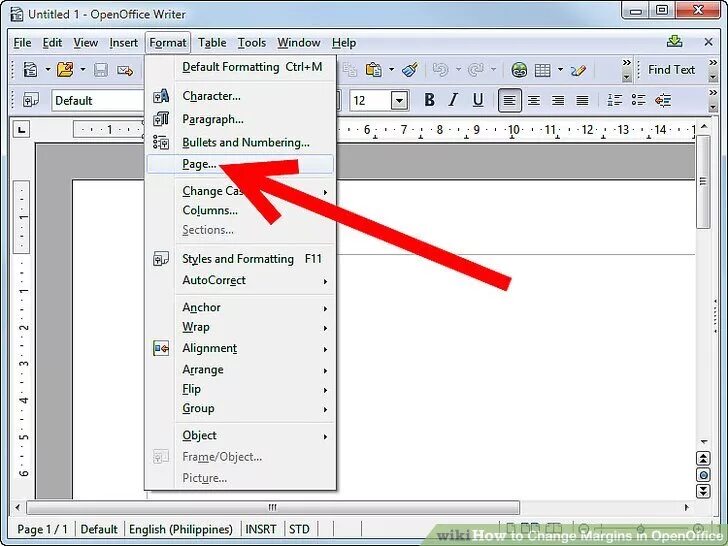Select Columns... in the Format menu
This screenshot has height=546, width=728.
pos(240,210)
